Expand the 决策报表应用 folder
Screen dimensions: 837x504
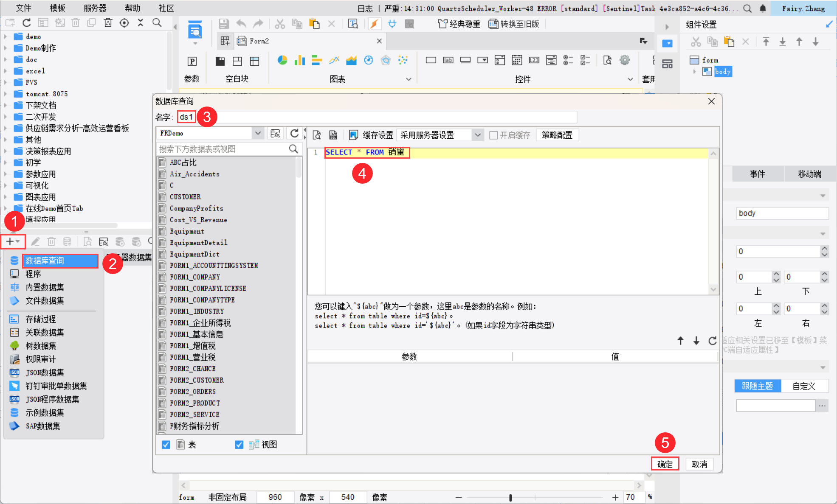(x=5, y=151)
